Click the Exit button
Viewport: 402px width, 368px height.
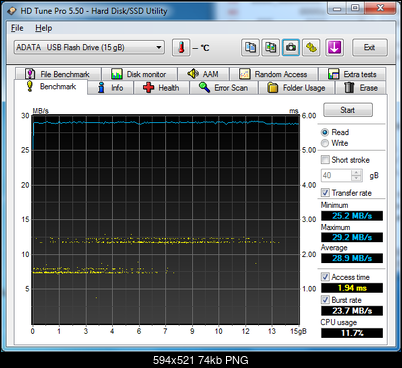370,47
